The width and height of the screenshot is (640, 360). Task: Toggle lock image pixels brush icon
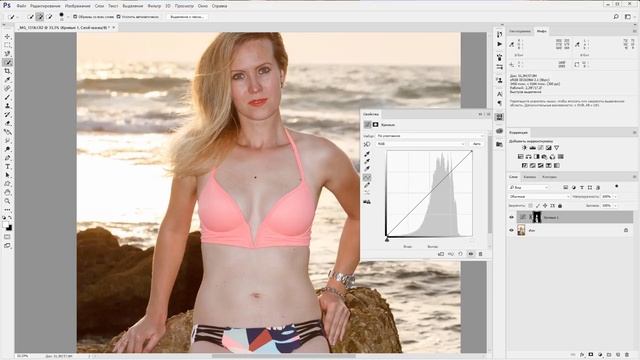(x=538, y=206)
